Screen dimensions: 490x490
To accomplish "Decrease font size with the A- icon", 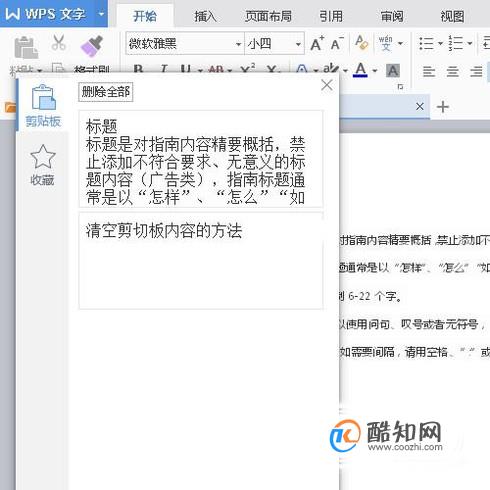I will 337,43.
